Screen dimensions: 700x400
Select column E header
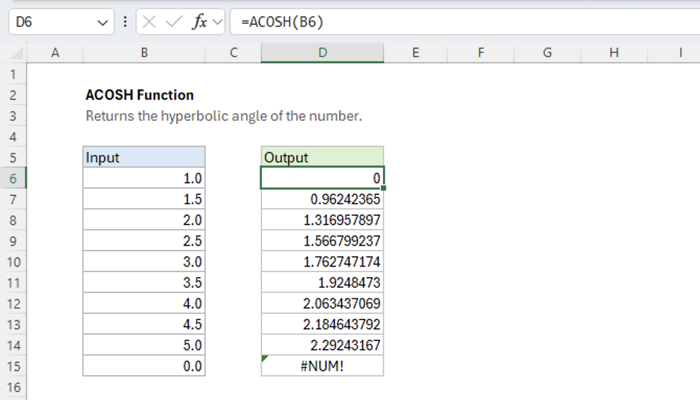click(415, 53)
